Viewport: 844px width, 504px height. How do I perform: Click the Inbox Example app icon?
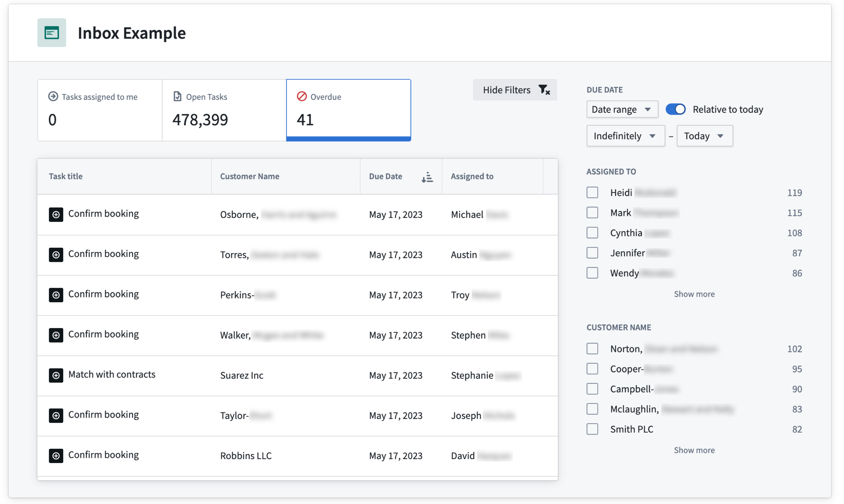pyautogui.click(x=52, y=33)
